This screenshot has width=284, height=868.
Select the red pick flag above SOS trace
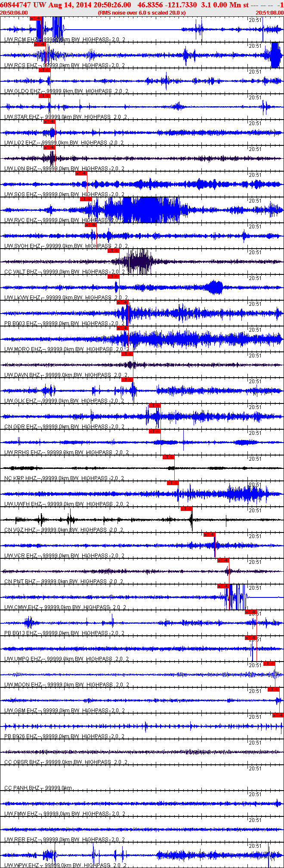pyautogui.click(x=81, y=173)
